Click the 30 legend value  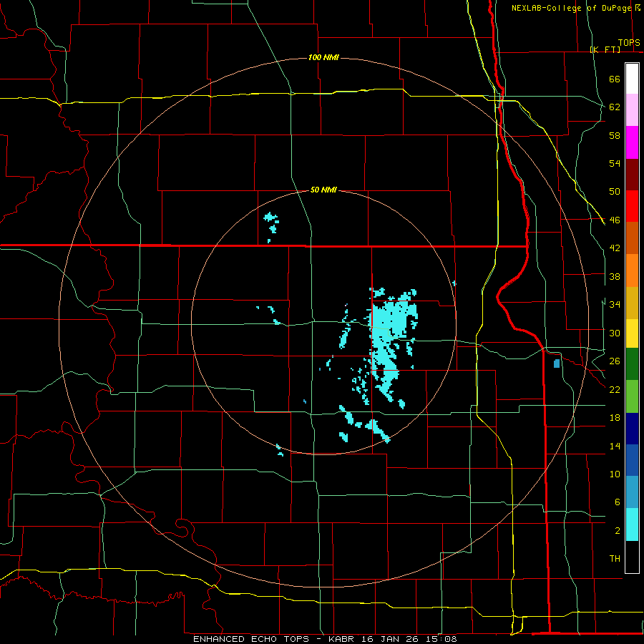coord(615,333)
